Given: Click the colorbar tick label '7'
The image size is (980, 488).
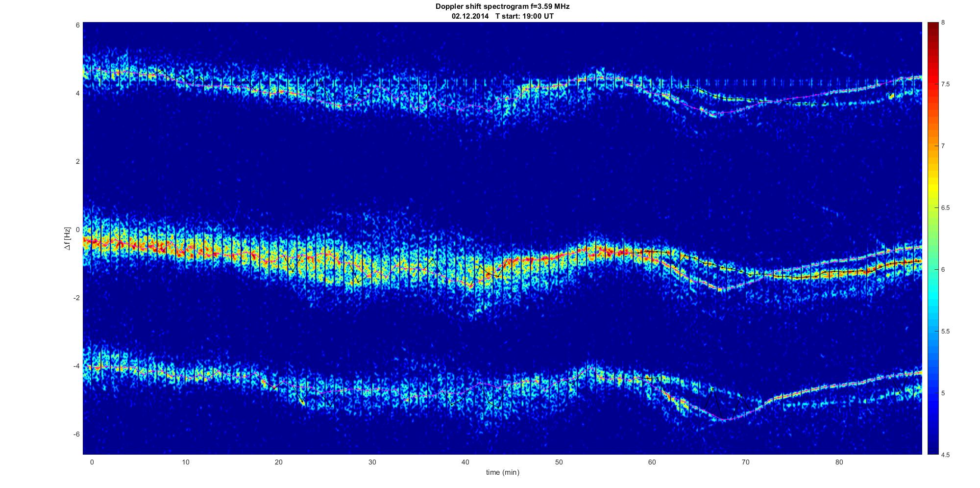Looking at the screenshot, I should 943,146.
